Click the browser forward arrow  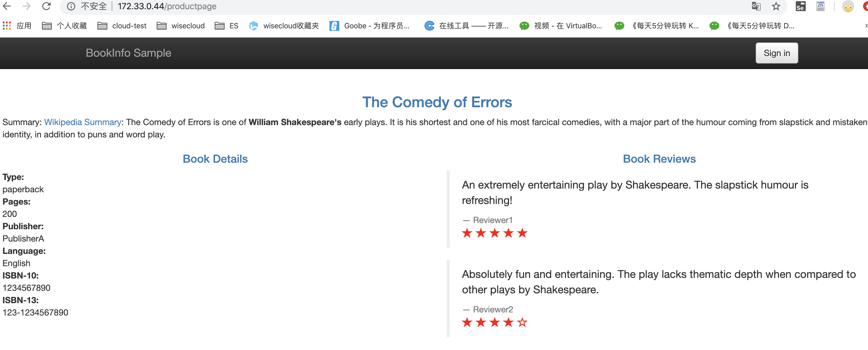click(x=26, y=6)
